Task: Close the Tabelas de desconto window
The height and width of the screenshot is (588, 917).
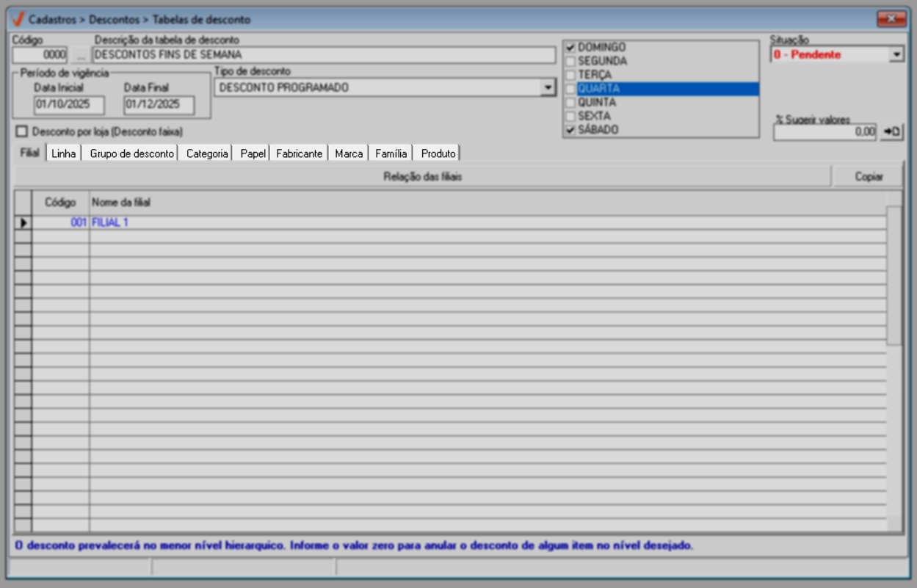Action: pos(891,19)
